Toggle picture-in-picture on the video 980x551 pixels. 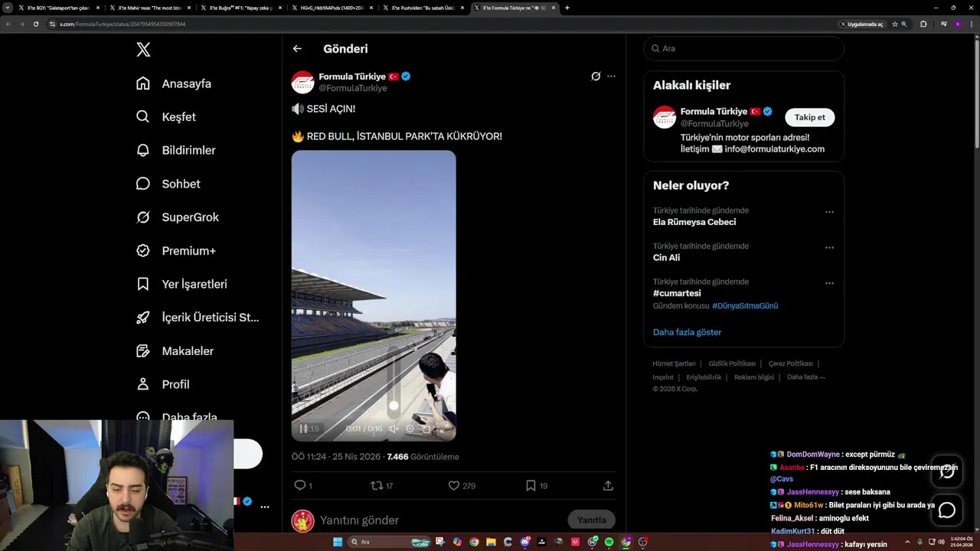426,429
